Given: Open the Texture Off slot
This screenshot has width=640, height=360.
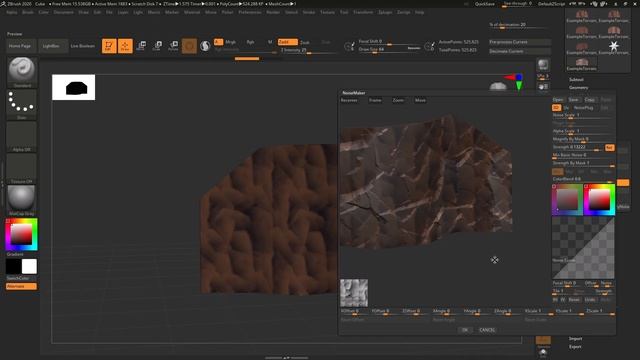Looking at the screenshot, I should point(22,169).
